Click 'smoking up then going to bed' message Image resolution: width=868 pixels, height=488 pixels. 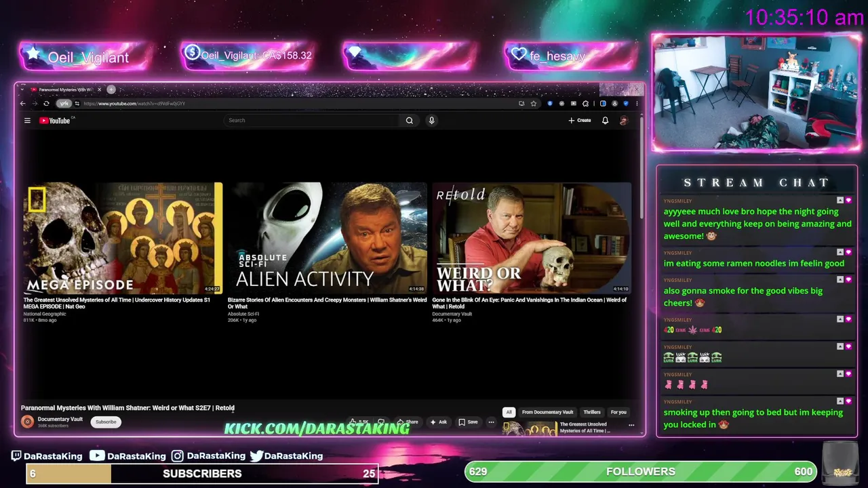(x=753, y=418)
